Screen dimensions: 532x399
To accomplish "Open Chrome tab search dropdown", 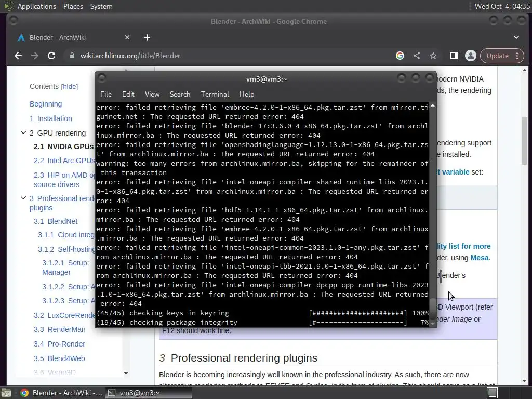I will [516, 37].
